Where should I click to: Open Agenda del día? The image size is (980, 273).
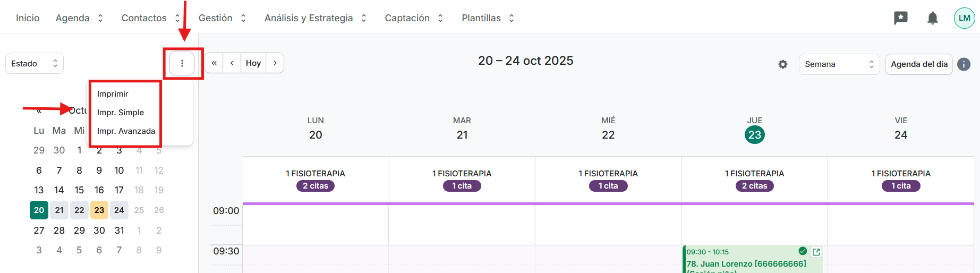pyautogui.click(x=919, y=64)
